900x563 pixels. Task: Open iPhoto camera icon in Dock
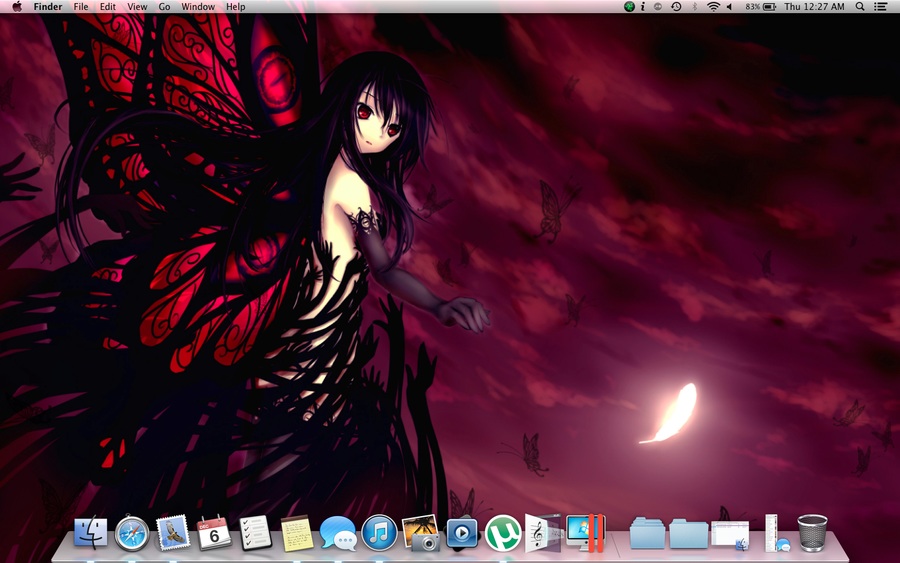(421, 533)
